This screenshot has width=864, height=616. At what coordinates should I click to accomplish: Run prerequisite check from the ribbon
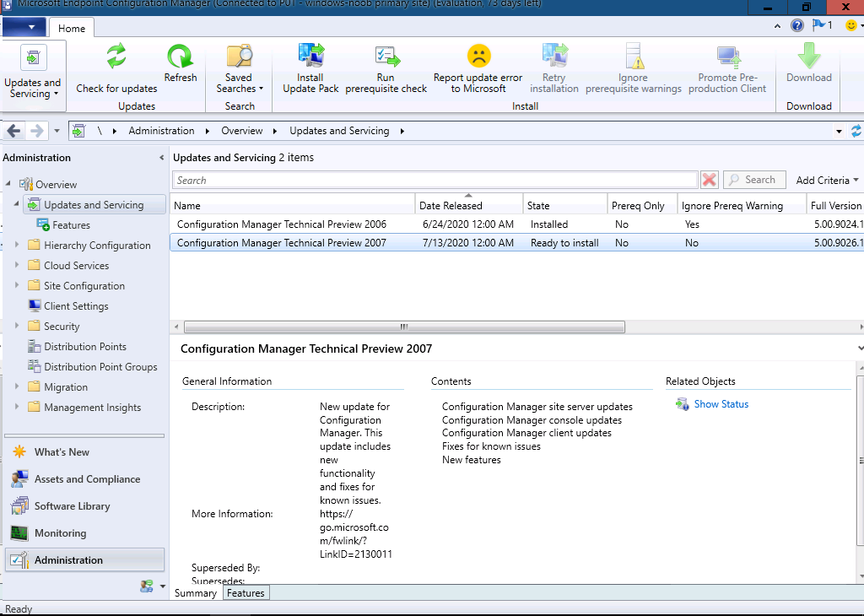point(386,69)
